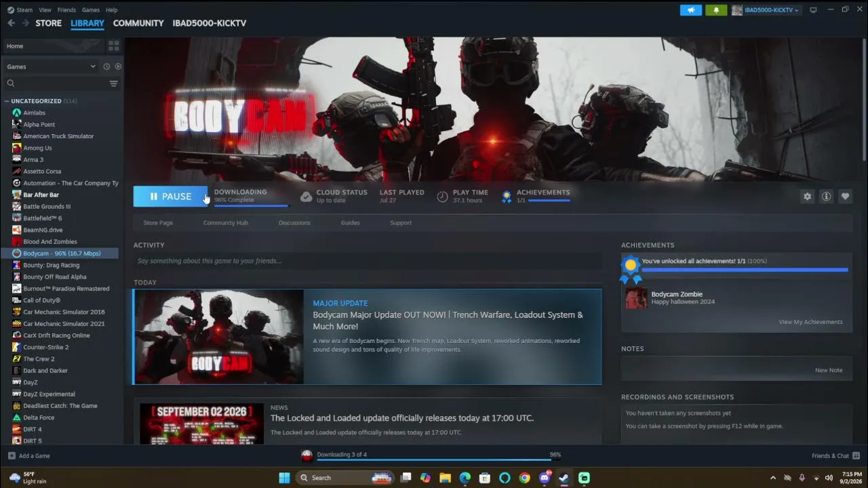
Task: Click the Windows taskbar Search box
Action: click(x=345, y=478)
